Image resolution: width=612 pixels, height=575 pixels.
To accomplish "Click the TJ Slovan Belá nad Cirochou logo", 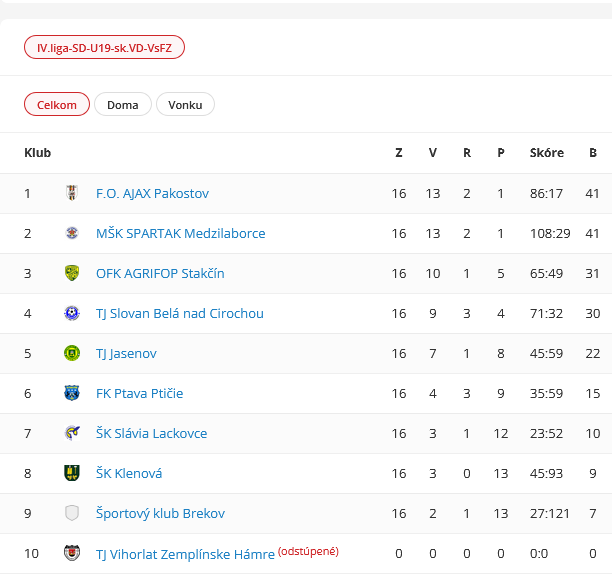I will tap(71, 313).
